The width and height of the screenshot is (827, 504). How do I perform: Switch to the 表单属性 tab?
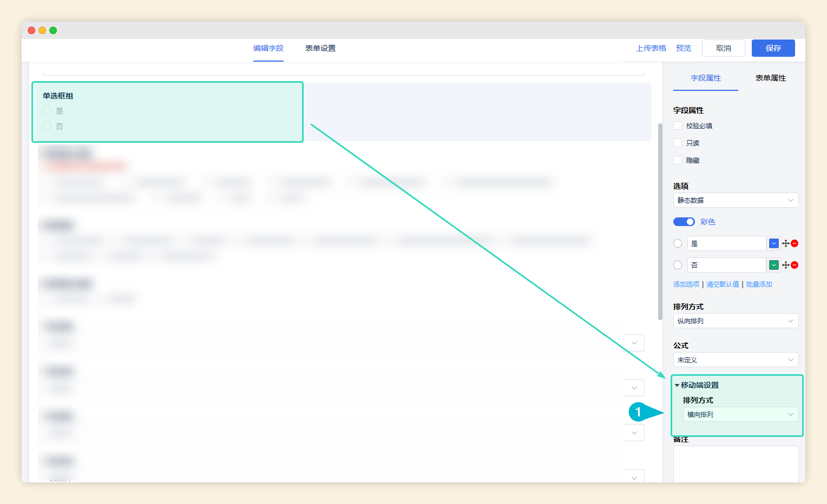click(x=770, y=78)
